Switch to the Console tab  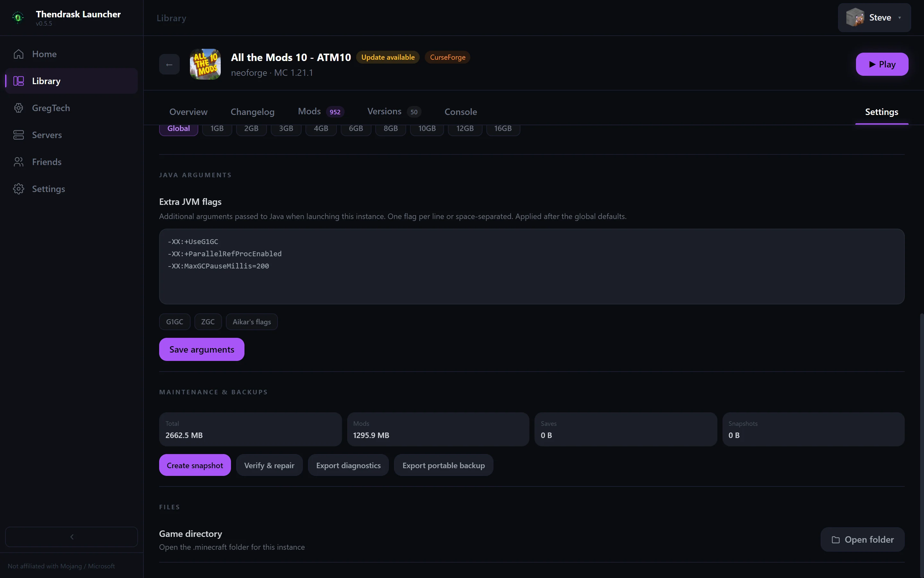(460, 112)
